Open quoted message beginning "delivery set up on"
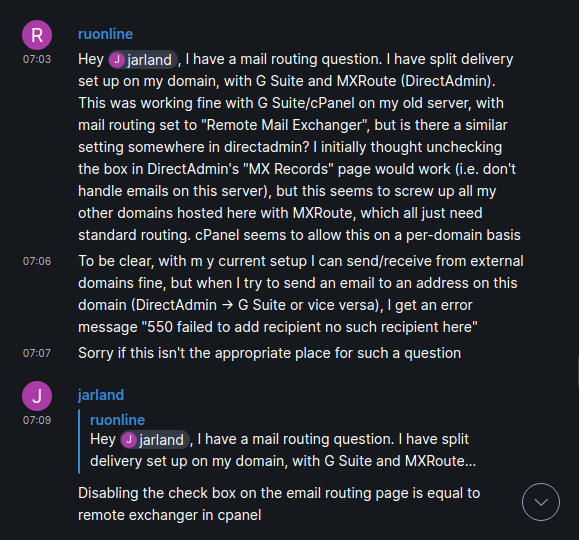This screenshot has height=540, width=579. [283, 461]
